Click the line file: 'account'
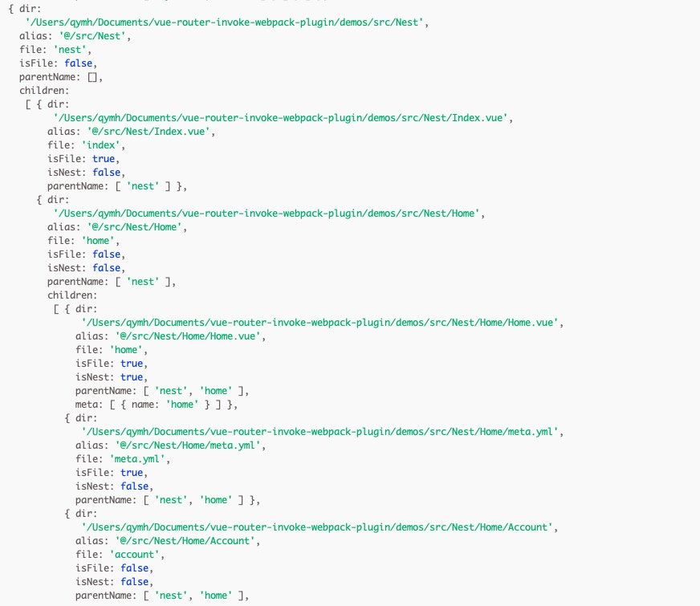 click(x=120, y=555)
